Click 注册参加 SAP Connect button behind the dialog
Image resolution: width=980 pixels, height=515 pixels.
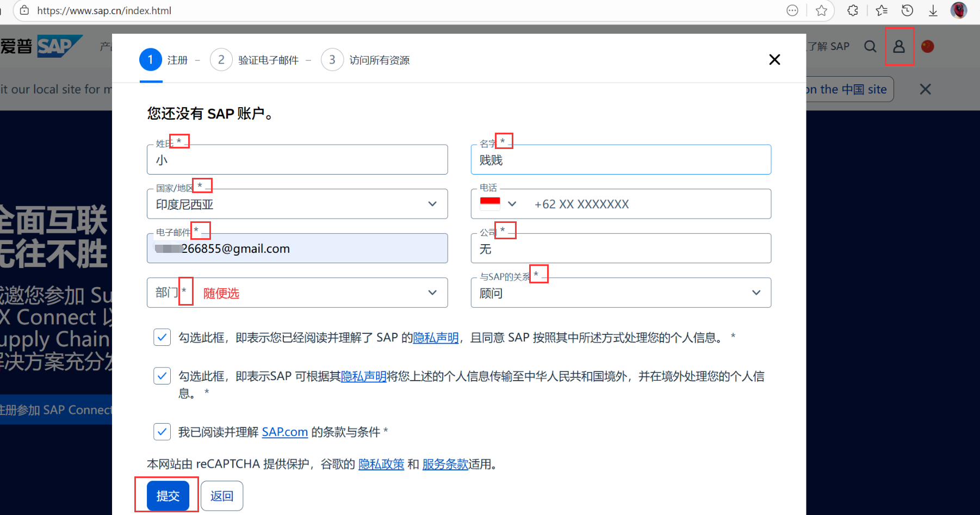(x=56, y=409)
